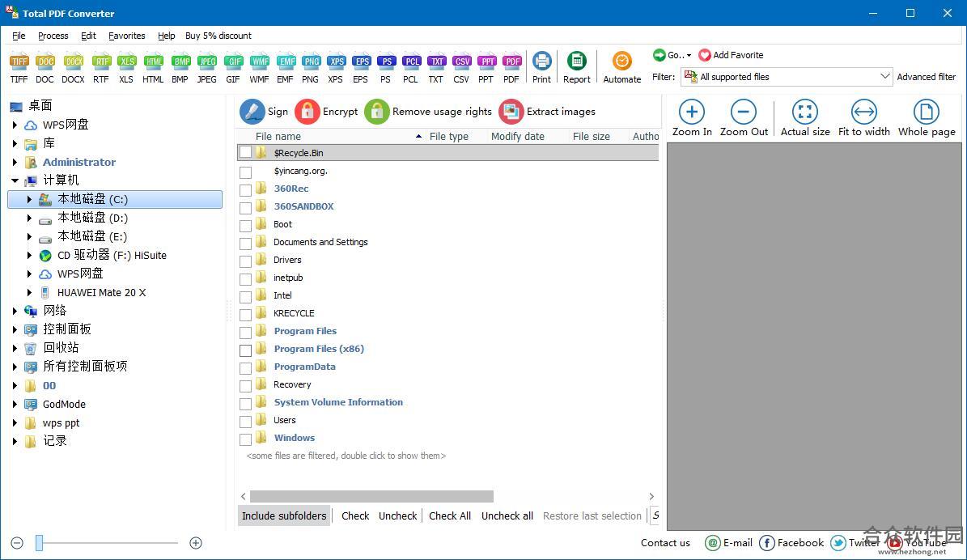Check the Boot folder checkbox
The image size is (967, 560).
pyautogui.click(x=245, y=225)
